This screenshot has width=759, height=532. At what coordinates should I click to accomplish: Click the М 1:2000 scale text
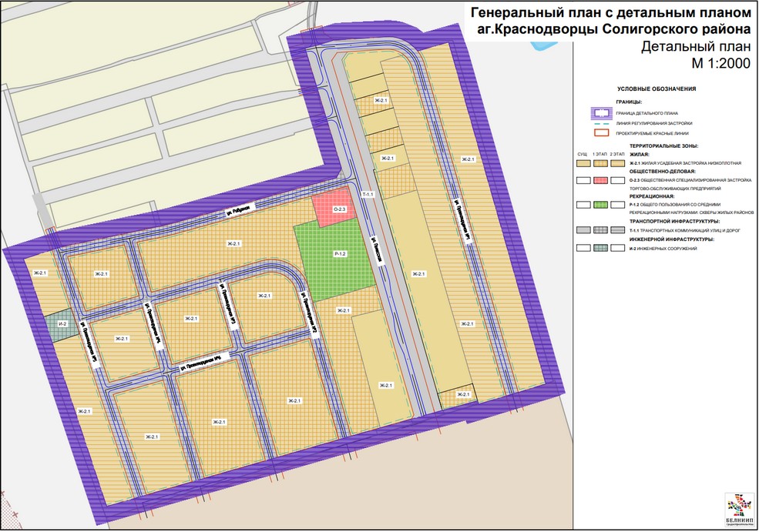click(720, 64)
